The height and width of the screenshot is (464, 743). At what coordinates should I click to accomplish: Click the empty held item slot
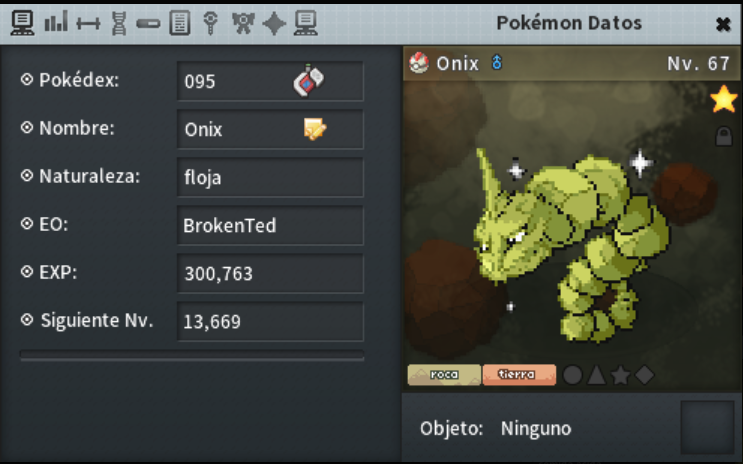[x=707, y=428]
